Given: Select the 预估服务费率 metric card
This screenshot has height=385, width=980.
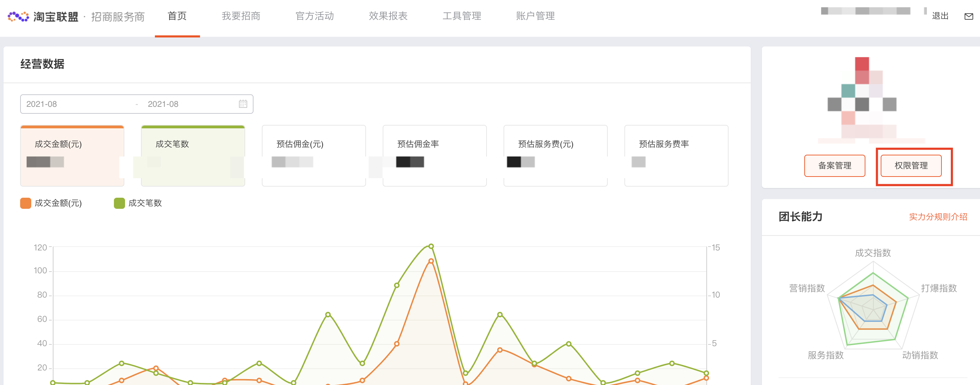Looking at the screenshot, I should pyautogui.click(x=676, y=156).
